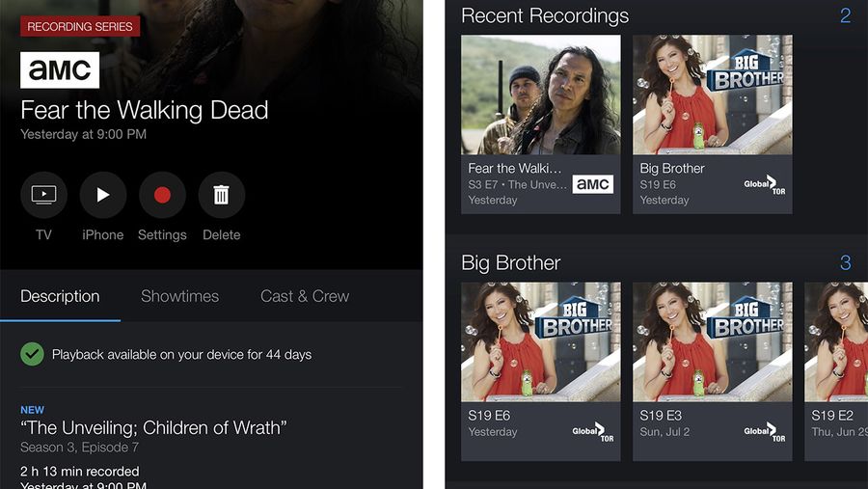Click the Fear the Walking Dead title

pos(145,110)
